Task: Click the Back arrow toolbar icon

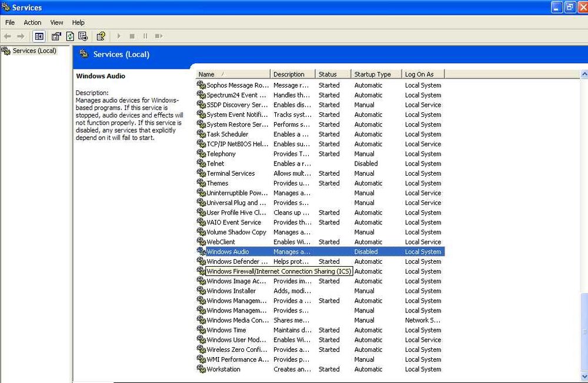Action: (8, 36)
